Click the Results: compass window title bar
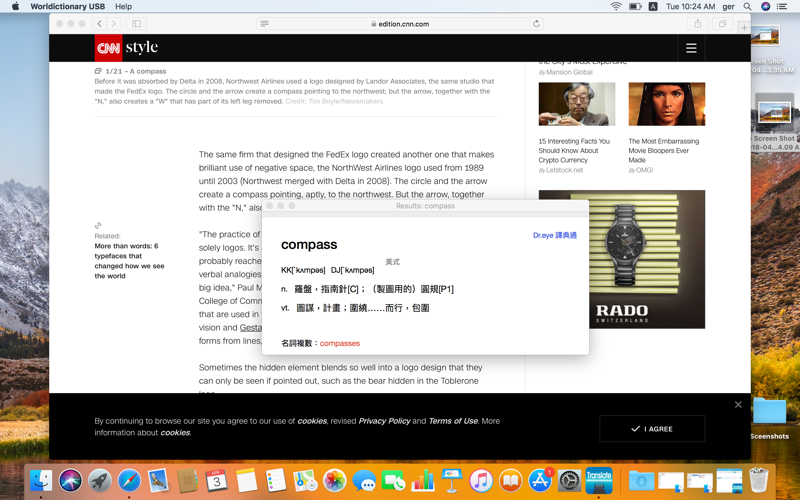 [425, 206]
